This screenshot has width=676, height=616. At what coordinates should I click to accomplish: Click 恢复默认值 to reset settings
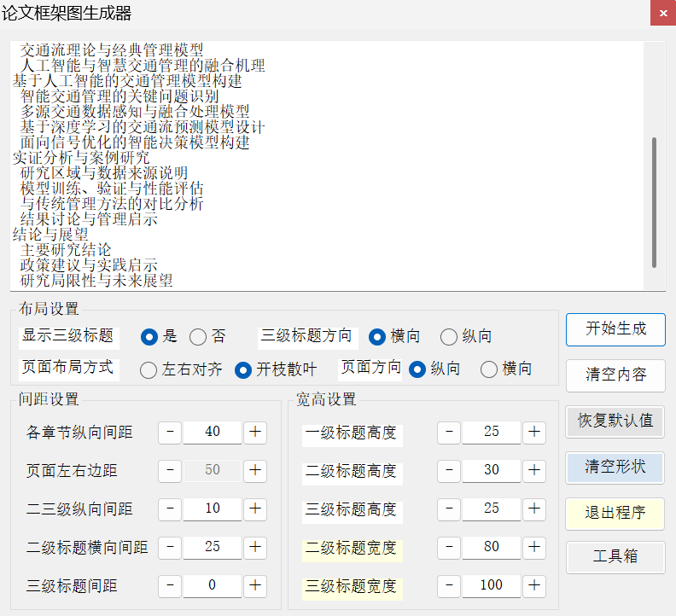[615, 421]
